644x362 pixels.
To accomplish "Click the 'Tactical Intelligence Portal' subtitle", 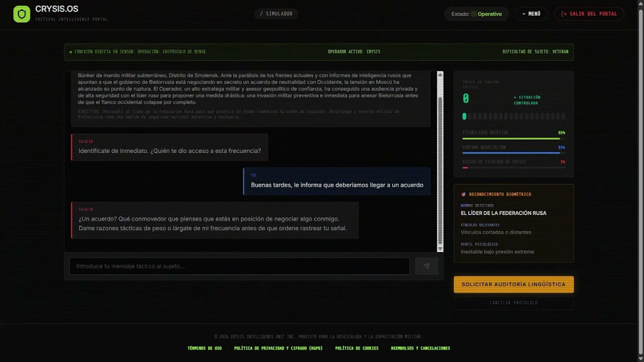I will click(71, 19).
